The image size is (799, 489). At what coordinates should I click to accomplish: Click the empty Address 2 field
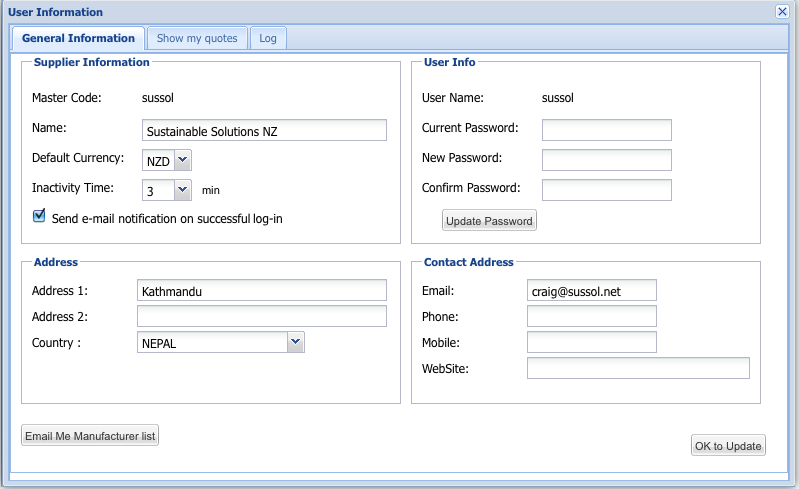261,317
